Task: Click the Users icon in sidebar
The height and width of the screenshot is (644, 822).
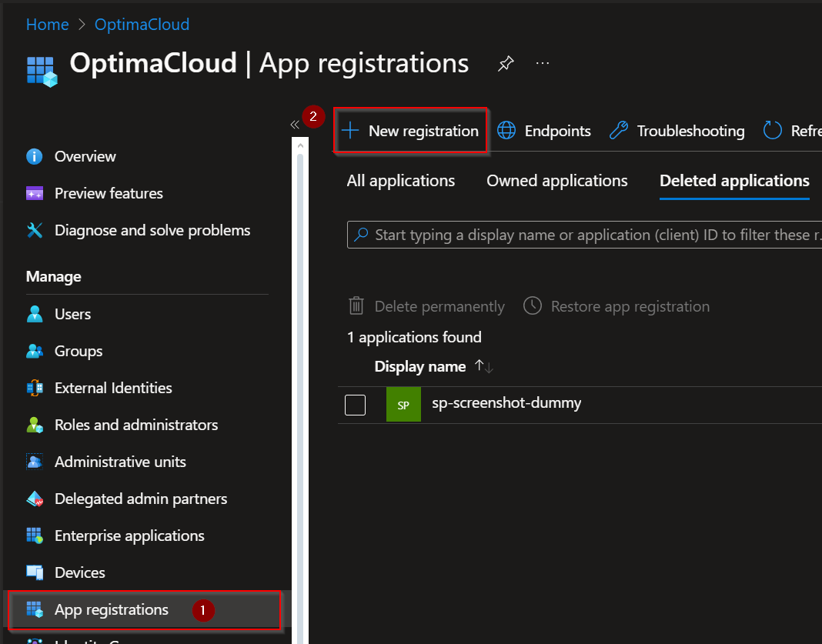Action: pos(35,314)
